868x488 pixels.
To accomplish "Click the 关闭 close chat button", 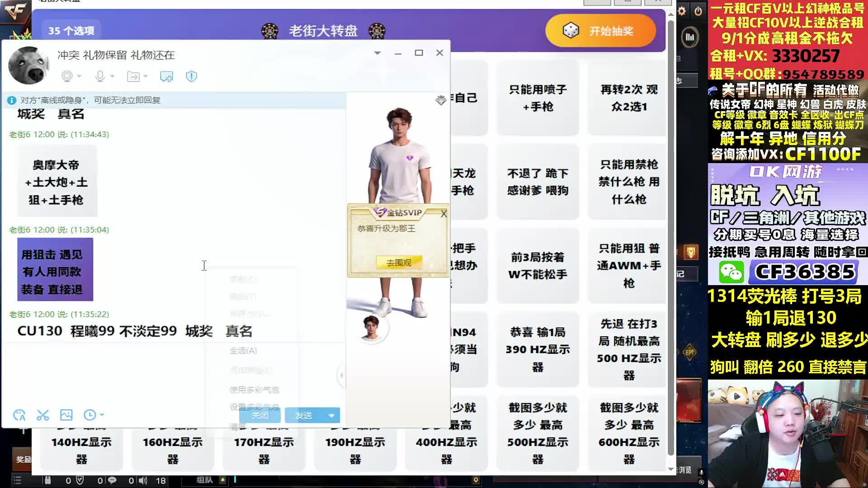I will point(260,415).
